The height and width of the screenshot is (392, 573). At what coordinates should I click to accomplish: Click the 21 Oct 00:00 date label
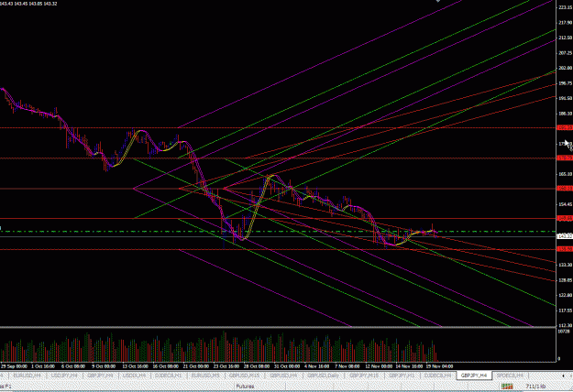tap(196, 366)
